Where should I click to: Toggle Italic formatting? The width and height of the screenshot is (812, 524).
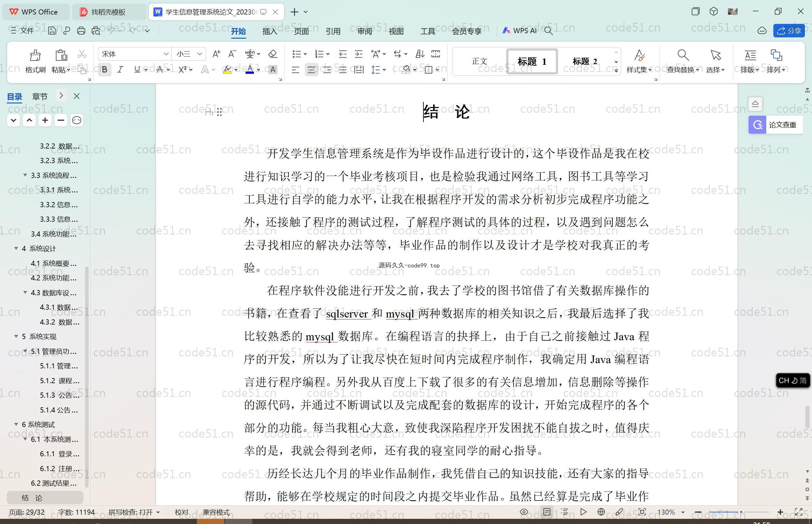click(120, 70)
